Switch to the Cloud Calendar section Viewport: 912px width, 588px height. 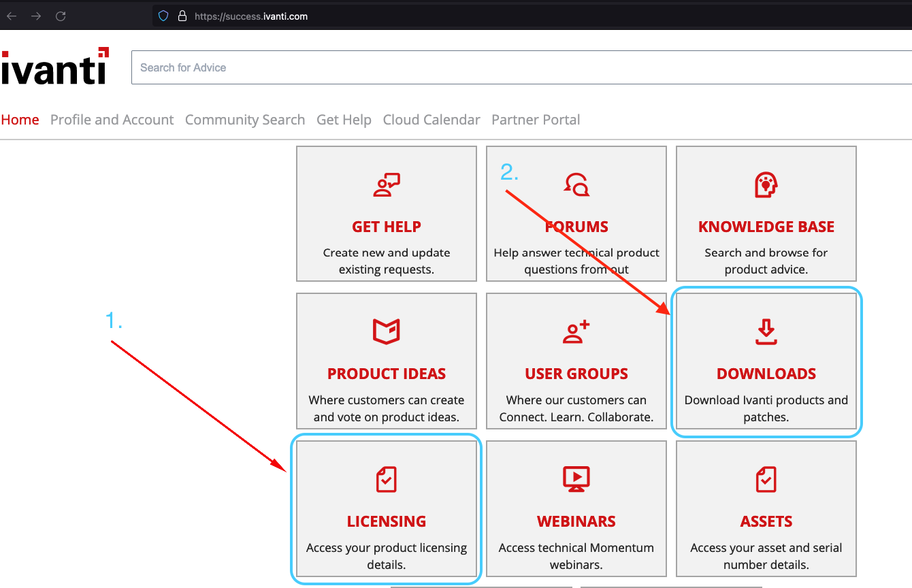click(x=431, y=119)
